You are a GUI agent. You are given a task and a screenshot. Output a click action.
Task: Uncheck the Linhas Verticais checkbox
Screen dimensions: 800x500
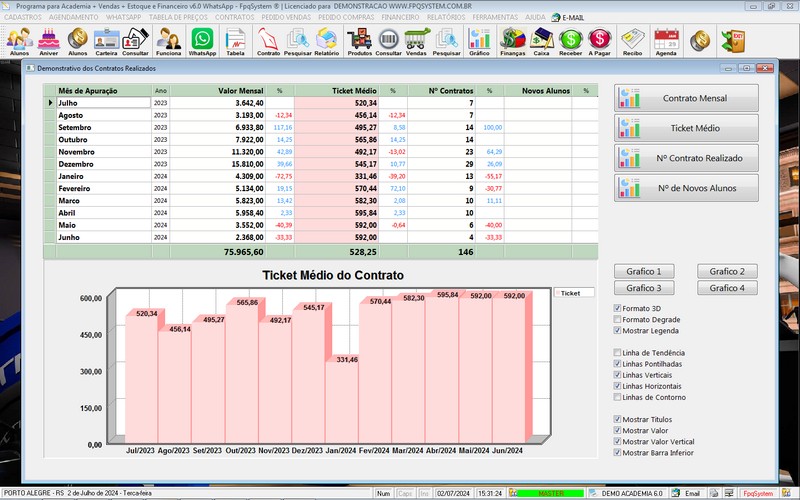[x=617, y=375]
